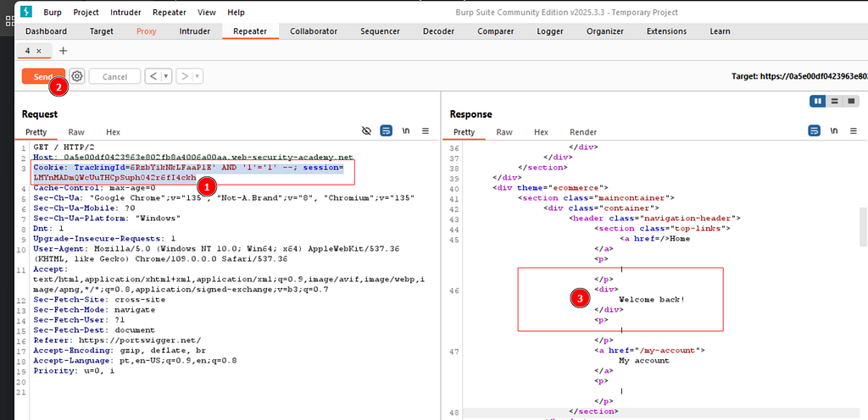Viewport: 868px width, 420px height.
Task: Select Response Render view tab
Action: (x=583, y=132)
